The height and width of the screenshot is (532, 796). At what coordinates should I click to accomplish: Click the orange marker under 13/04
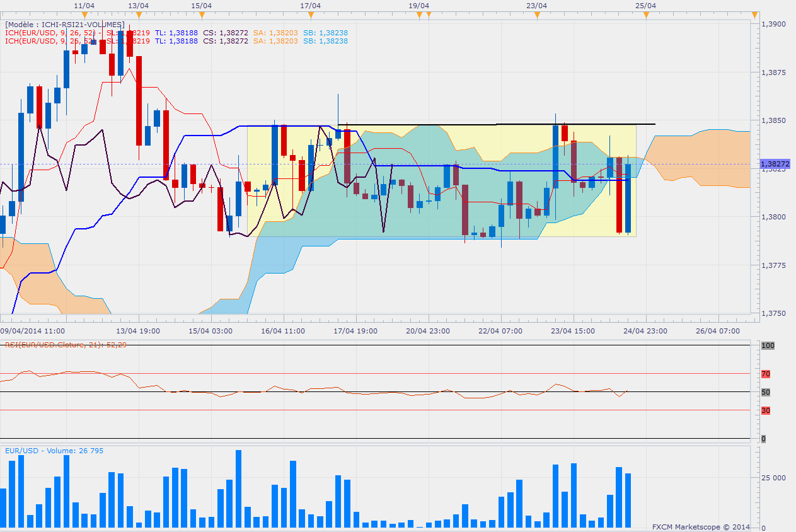[139, 14]
